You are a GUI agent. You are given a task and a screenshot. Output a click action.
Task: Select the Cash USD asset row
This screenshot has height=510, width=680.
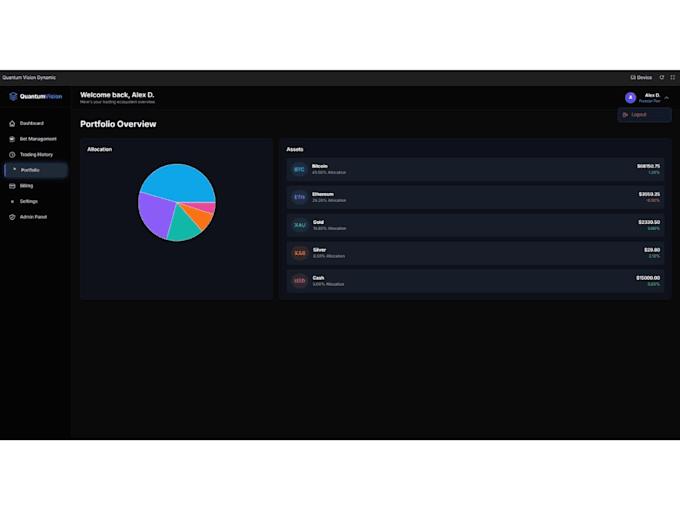(475, 281)
